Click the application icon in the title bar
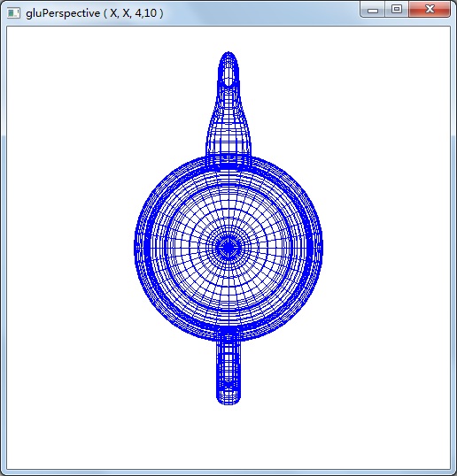This screenshot has width=457, height=476. (13, 13)
